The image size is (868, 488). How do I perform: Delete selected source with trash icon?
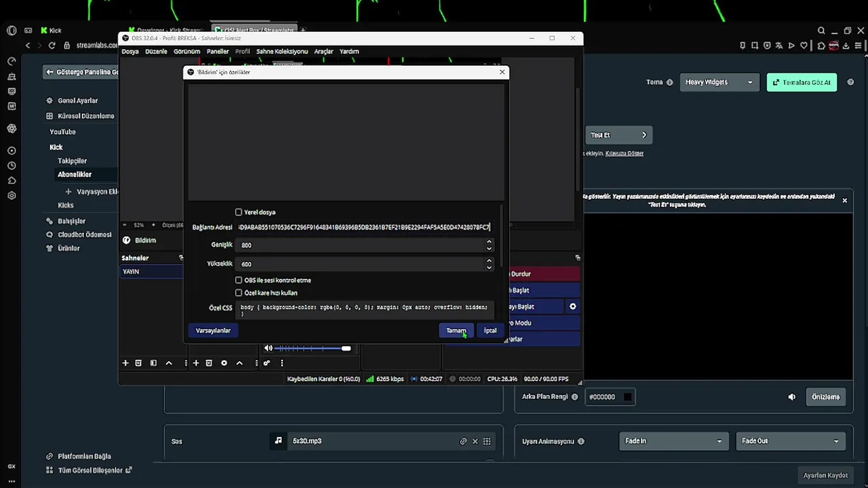(209, 363)
